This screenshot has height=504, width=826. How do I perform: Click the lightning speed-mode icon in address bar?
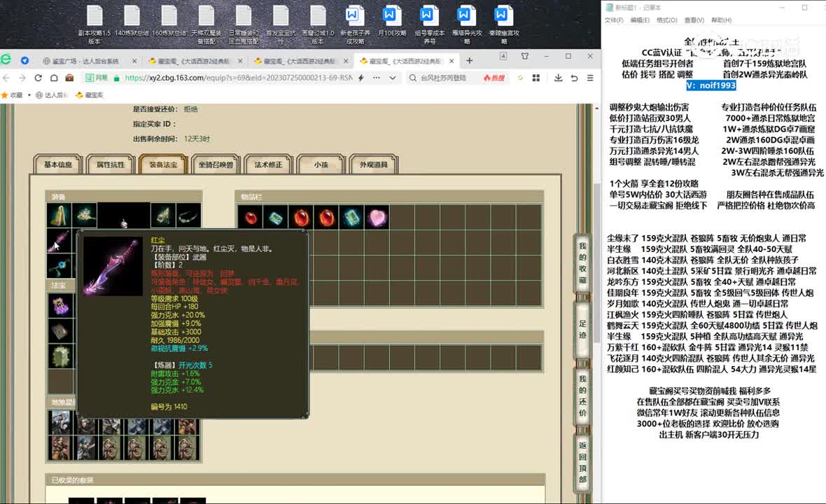tap(360, 78)
